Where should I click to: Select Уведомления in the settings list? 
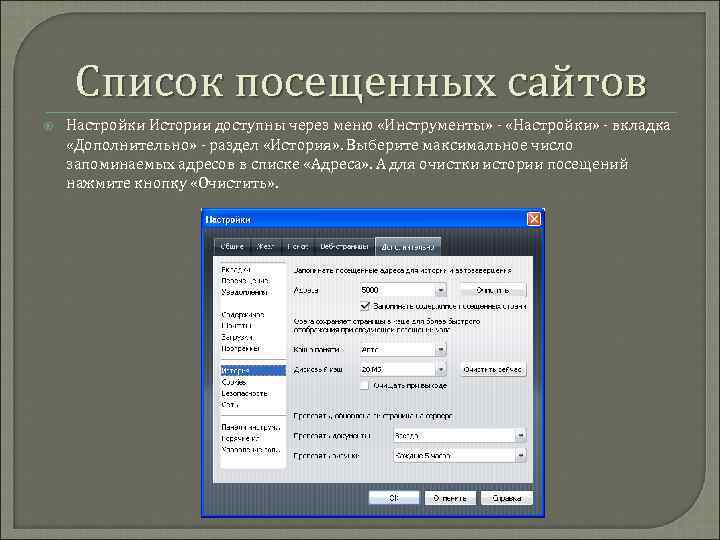[244, 292]
